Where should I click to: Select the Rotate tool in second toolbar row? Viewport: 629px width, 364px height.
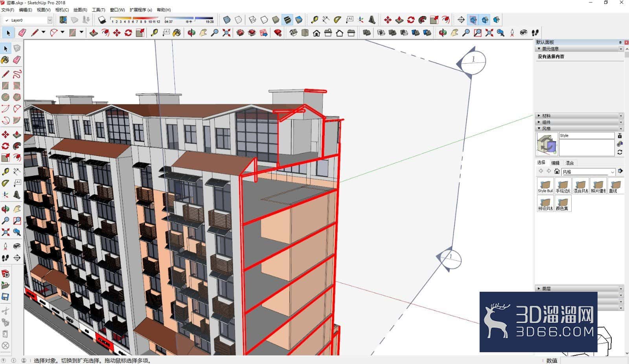[x=128, y=33]
